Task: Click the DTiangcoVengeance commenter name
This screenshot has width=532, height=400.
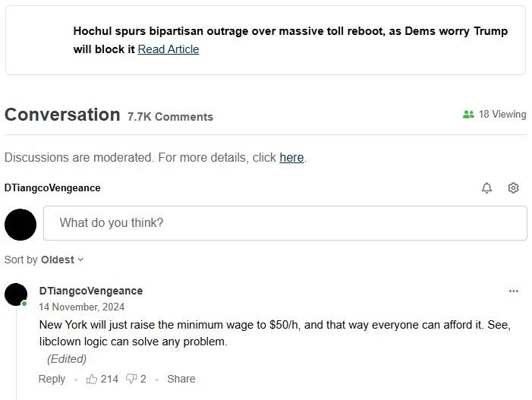Action: pos(91,291)
